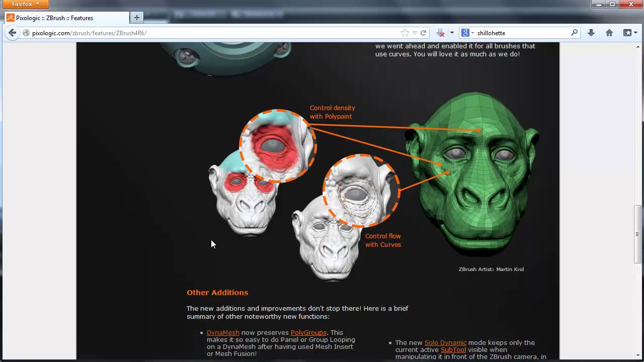
Task: Open the Firefox menu button
Action: (x=25, y=5)
